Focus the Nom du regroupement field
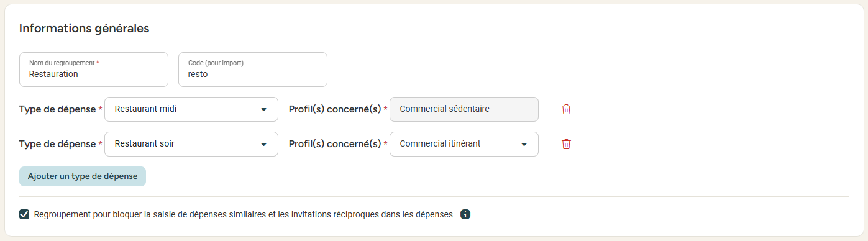The image size is (868, 241). (94, 70)
